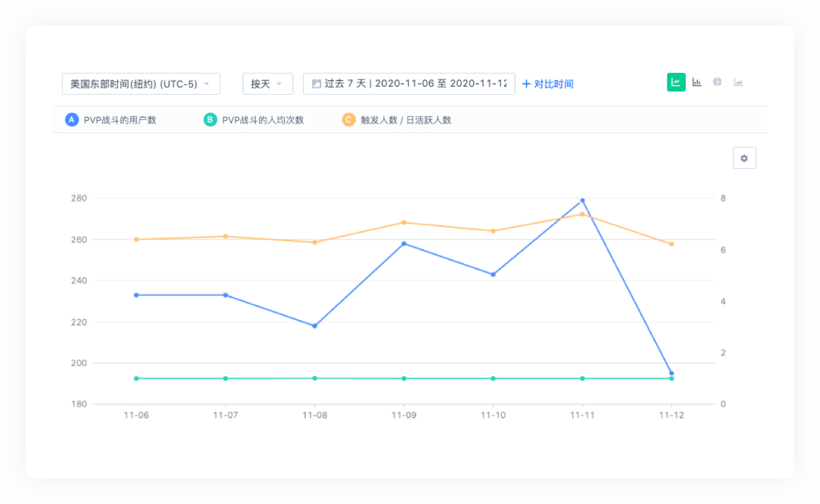Click the calendar icon in date field
Screen dimensions: 820x504
coord(316,84)
